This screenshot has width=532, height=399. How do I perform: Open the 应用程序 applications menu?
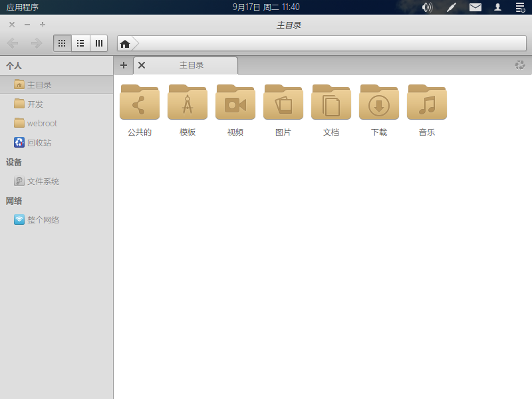tap(23, 7)
